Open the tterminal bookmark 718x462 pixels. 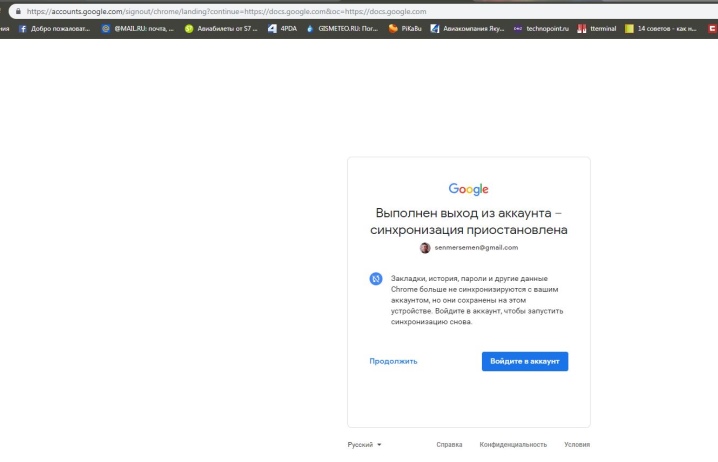597,28
